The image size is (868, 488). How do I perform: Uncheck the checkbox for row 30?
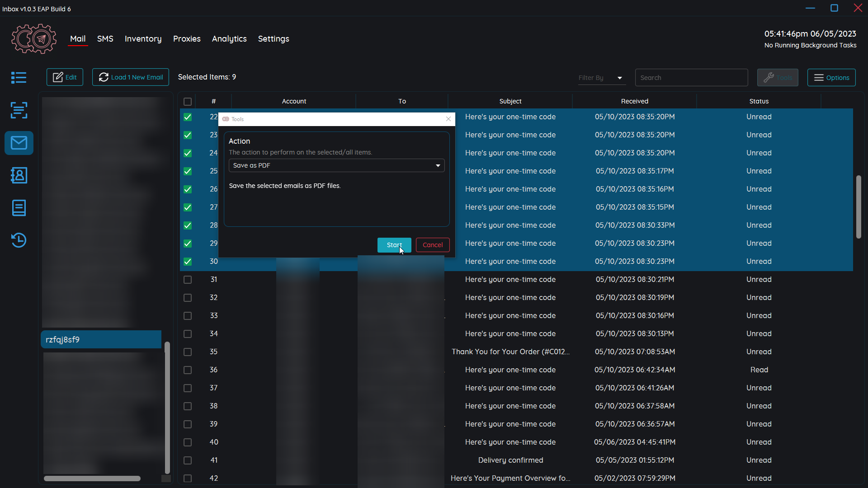[188, 262]
